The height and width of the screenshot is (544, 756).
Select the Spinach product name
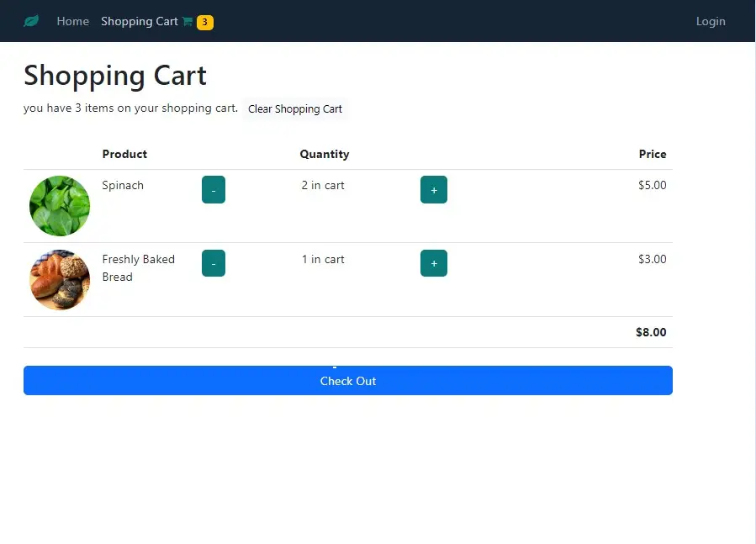(123, 185)
